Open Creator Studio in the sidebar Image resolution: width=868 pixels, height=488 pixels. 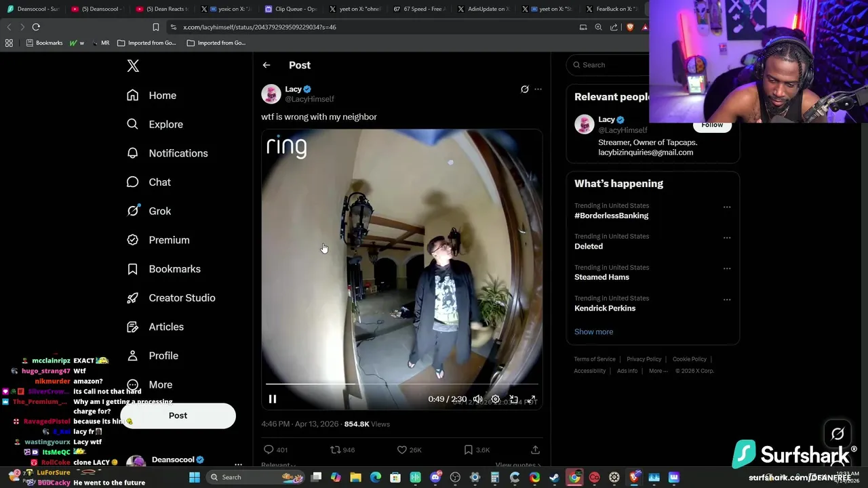pos(171,298)
